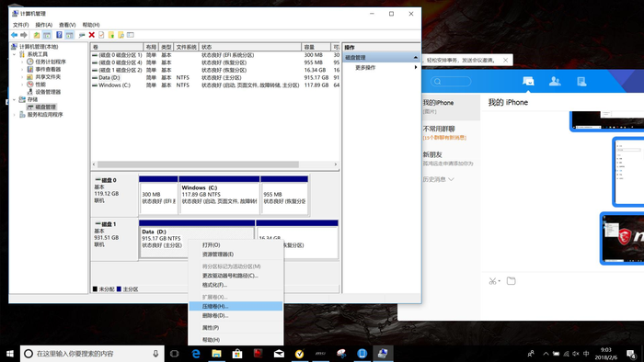
Task: Show hidden system tray icons chevron
Action: coord(546,354)
